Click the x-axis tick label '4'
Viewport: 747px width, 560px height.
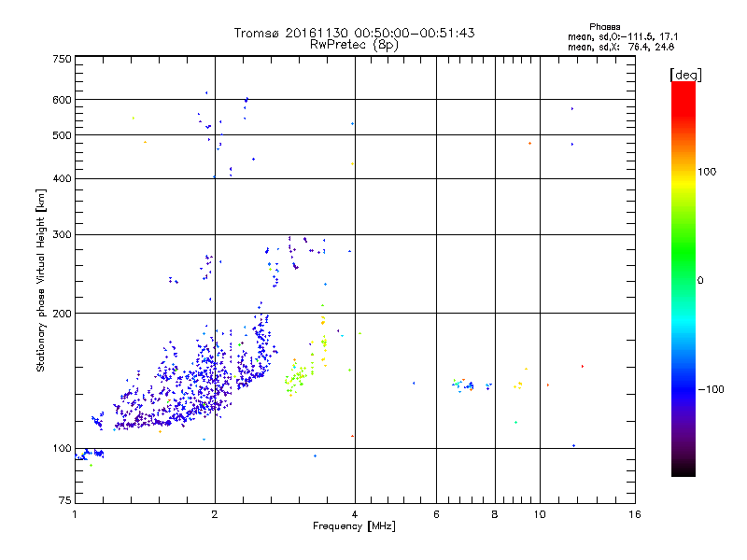tap(355, 514)
